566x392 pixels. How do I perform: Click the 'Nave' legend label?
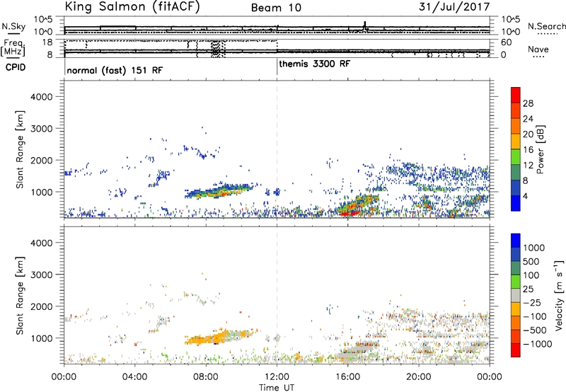[x=538, y=49]
